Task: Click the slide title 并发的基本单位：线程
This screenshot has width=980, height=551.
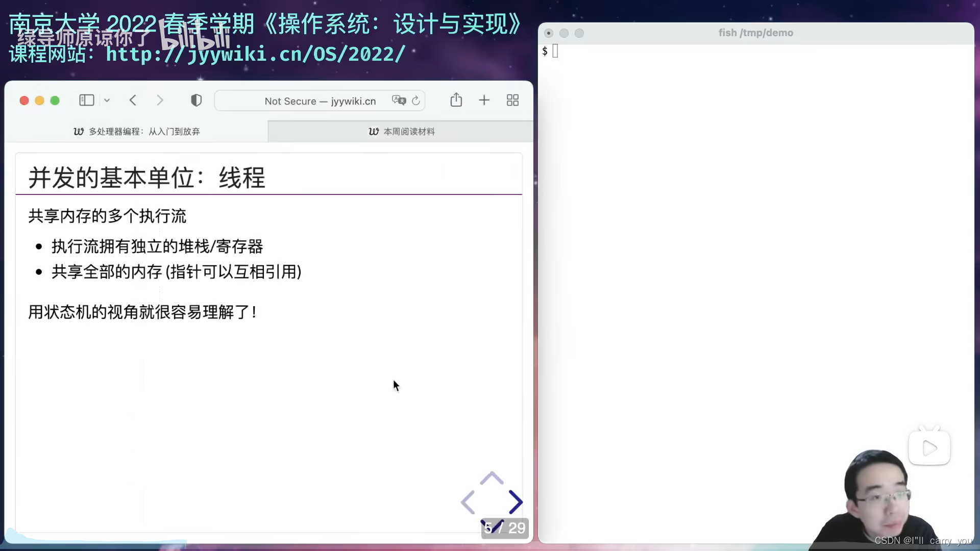Action: coord(147,178)
